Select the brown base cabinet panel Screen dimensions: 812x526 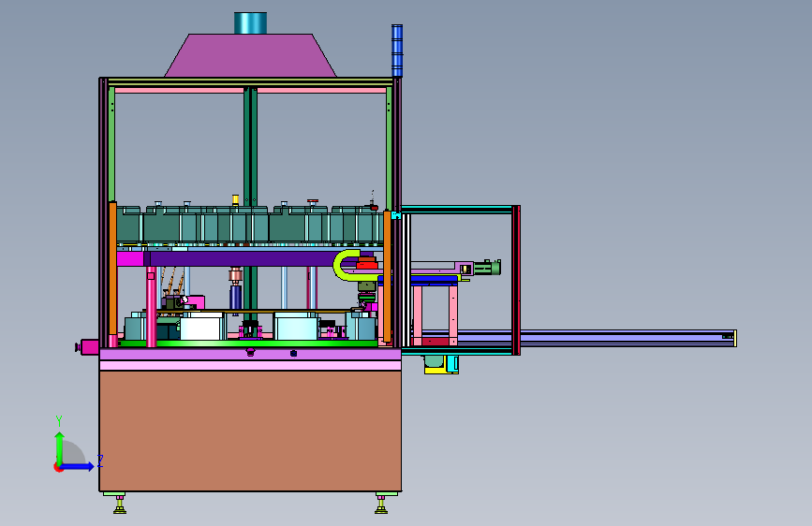point(250,431)
